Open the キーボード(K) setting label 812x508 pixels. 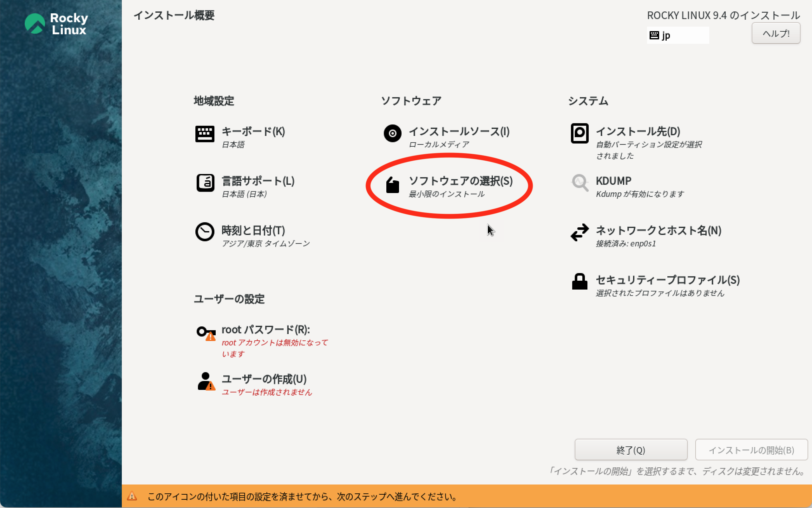tap(253, 131)
